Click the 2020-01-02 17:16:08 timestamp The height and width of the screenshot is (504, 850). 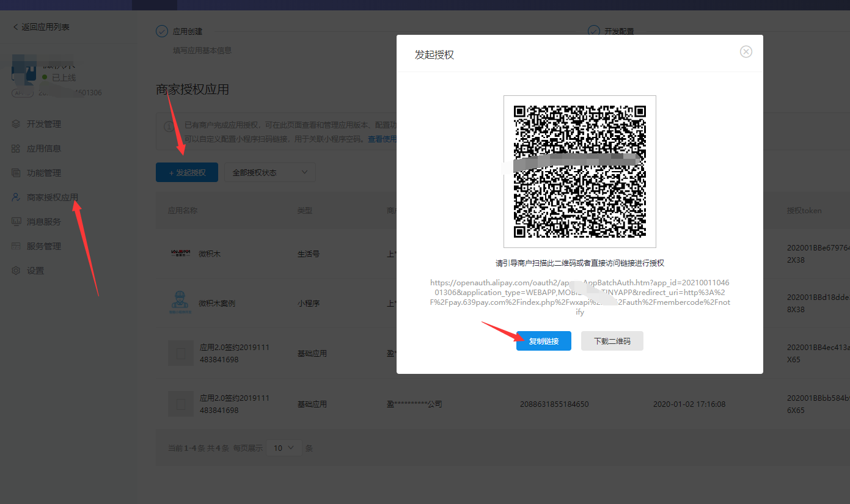pos(689,404)
